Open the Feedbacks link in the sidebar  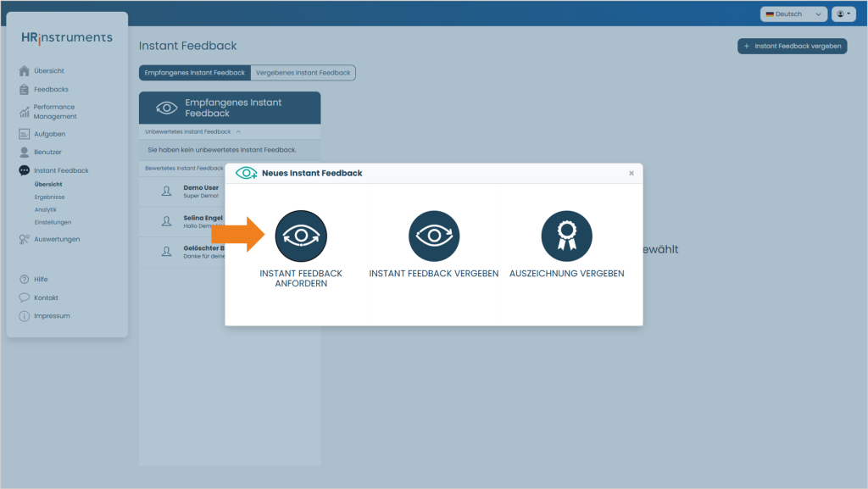click(51, 89)
